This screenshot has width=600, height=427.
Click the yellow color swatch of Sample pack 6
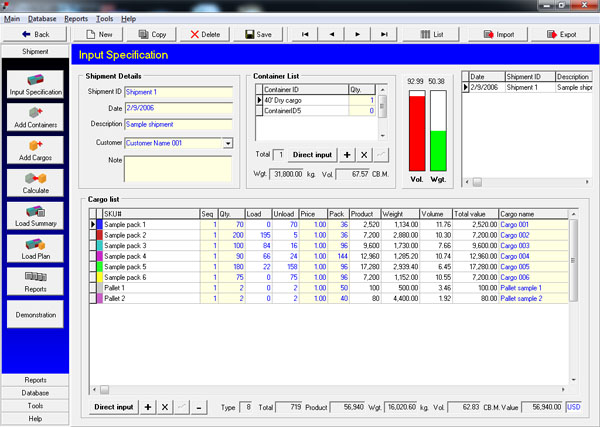click(99, 277)
